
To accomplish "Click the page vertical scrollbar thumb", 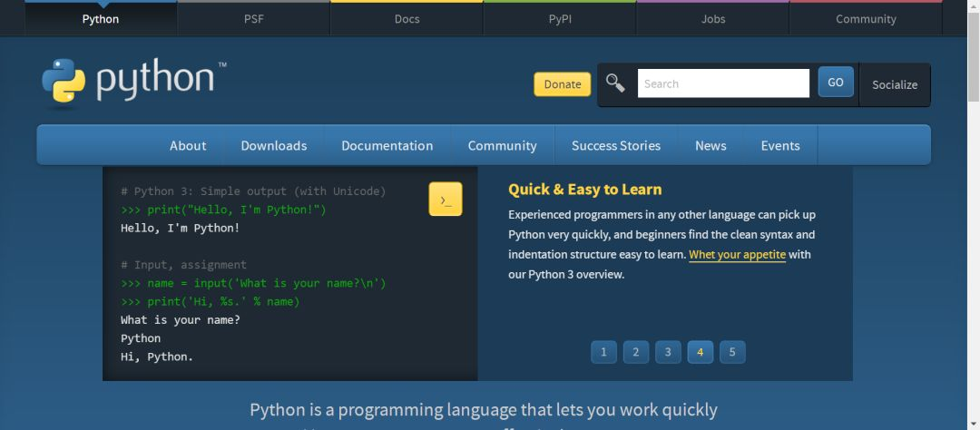I will coord(974,56).
